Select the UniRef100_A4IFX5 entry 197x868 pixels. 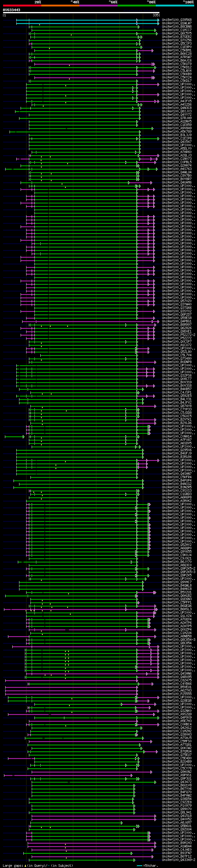point(177,101)
